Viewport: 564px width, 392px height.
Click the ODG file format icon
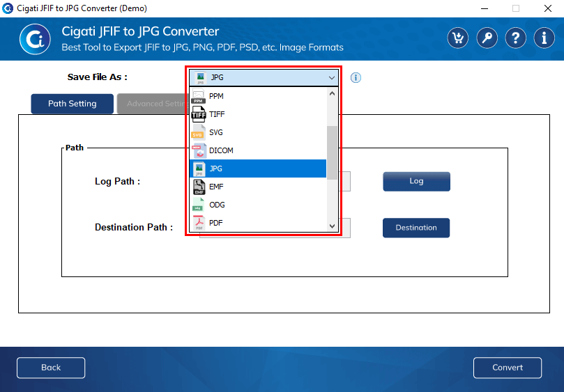coord(199,205)
